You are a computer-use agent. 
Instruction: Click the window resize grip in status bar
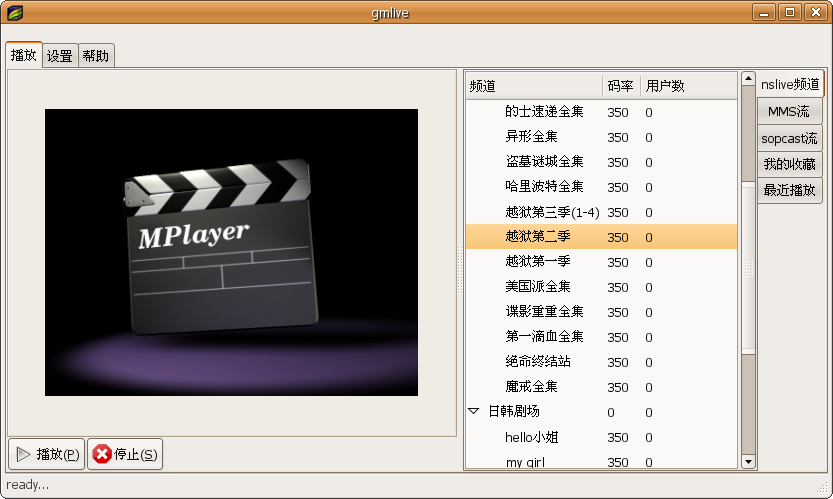tap(822, 487)
